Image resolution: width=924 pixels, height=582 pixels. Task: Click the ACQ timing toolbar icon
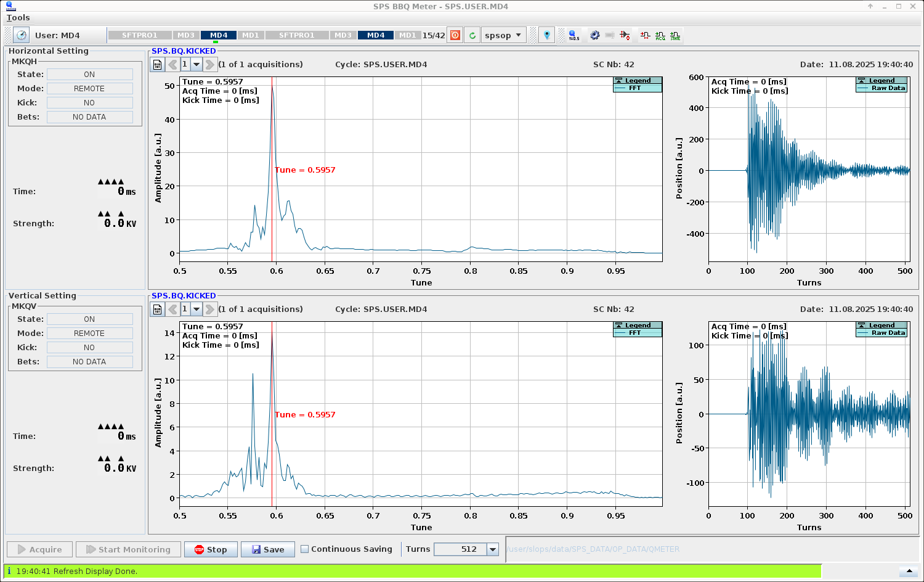(660, 35)
